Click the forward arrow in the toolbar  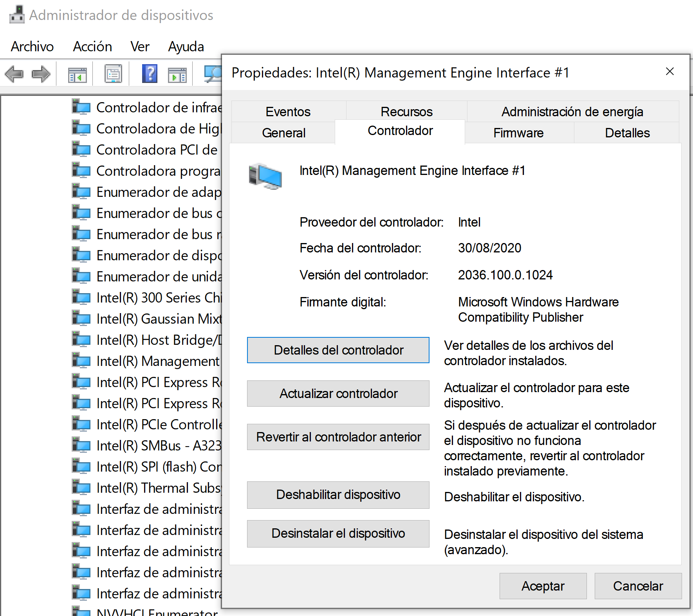41,74
